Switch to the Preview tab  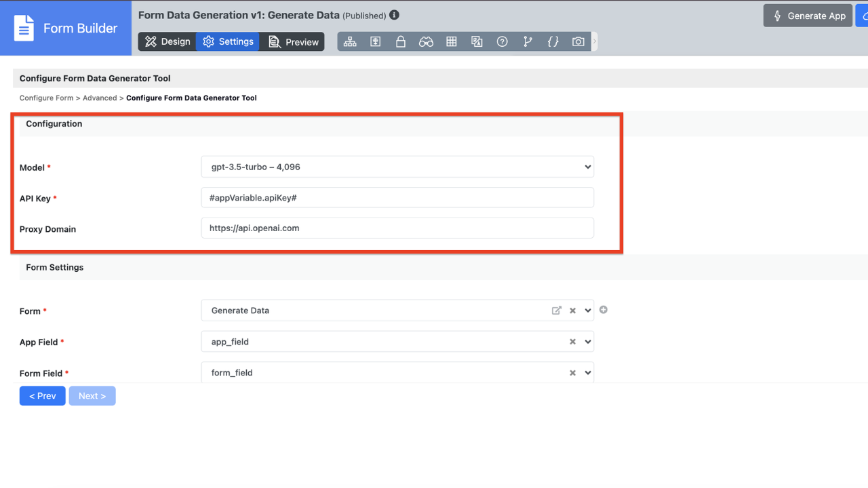[x=293, y=42]
